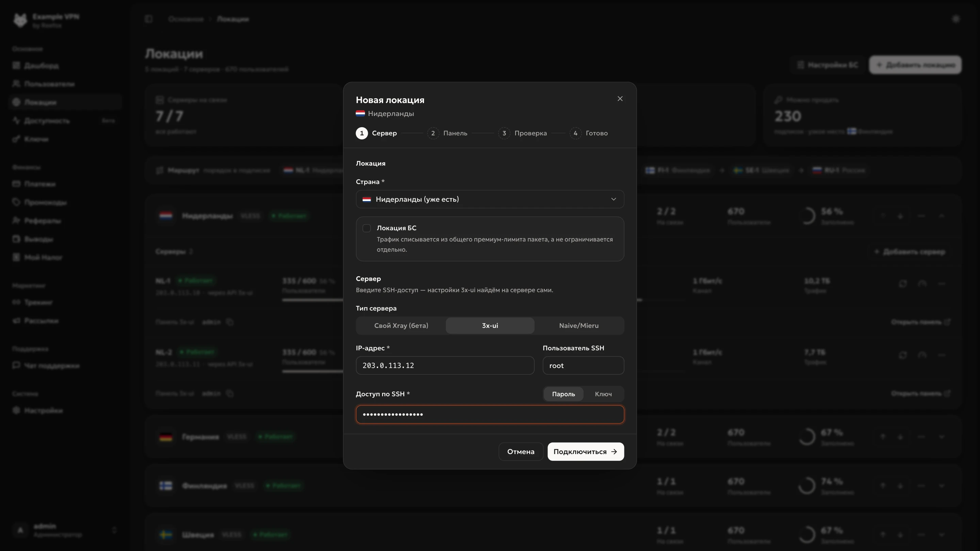This screenshot has height=551, width=980.
Task: Open the Страна country dropdown
Action: coord(490,199)
